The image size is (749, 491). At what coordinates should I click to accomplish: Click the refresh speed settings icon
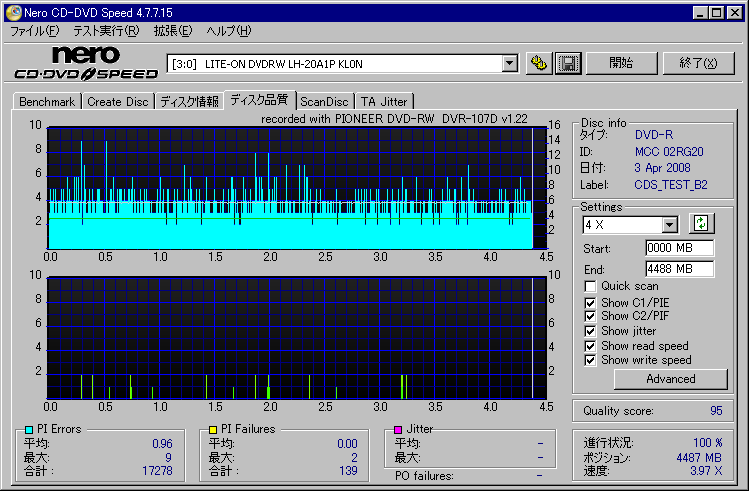(x=701, y=224)
